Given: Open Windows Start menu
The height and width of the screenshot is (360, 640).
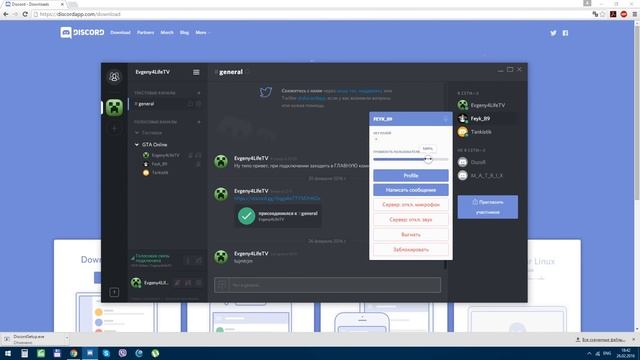Looking at the screenshot, I should 8,353.
